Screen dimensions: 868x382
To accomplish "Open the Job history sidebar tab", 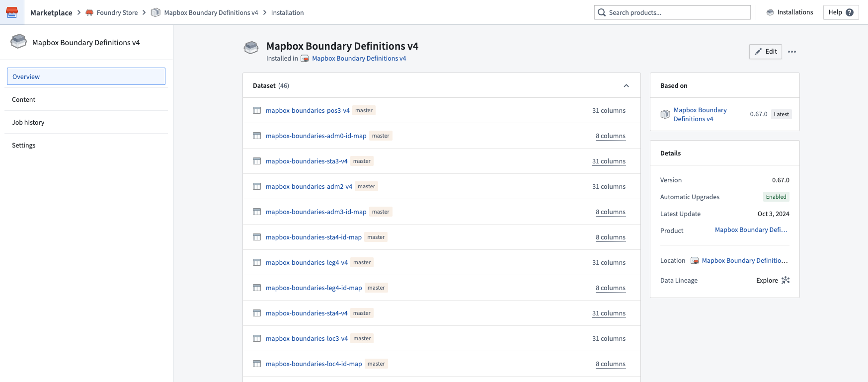I will coord(86,122).
